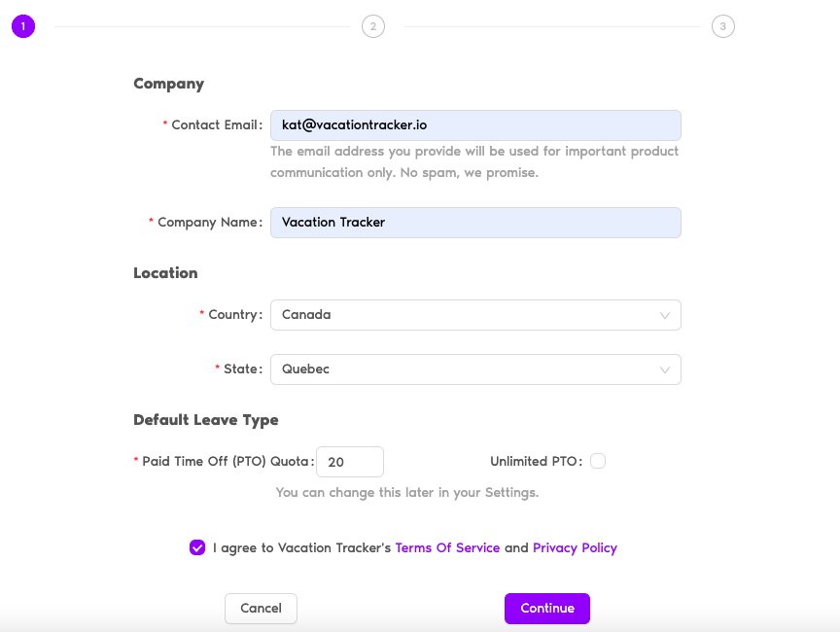Viewport: 840px width, 632px height.
Task: Enable the Unlimited PTO checkbox
Action: (598, 461)
